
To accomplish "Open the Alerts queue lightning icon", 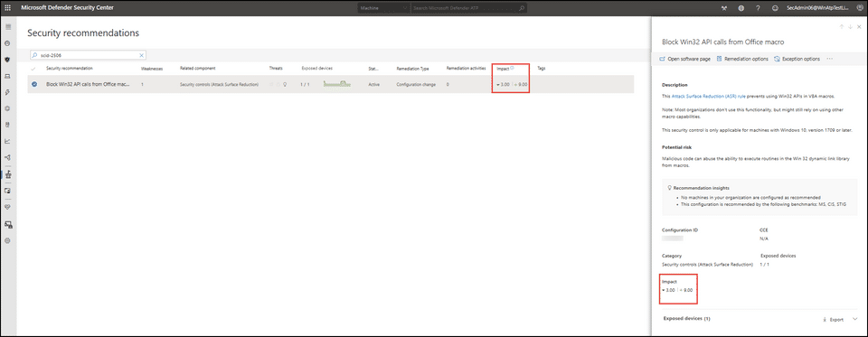I will point(8,92).
